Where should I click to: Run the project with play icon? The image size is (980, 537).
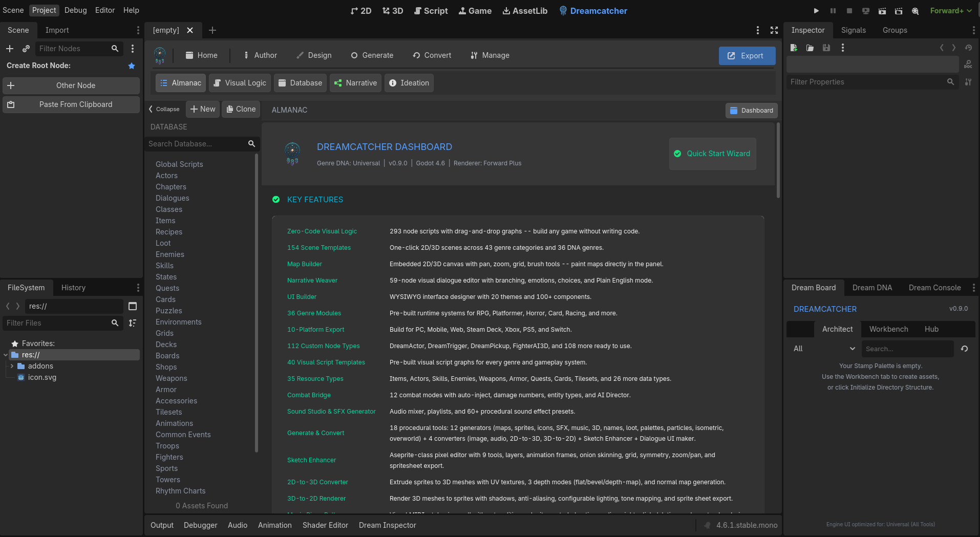click(x=816, y=11)
